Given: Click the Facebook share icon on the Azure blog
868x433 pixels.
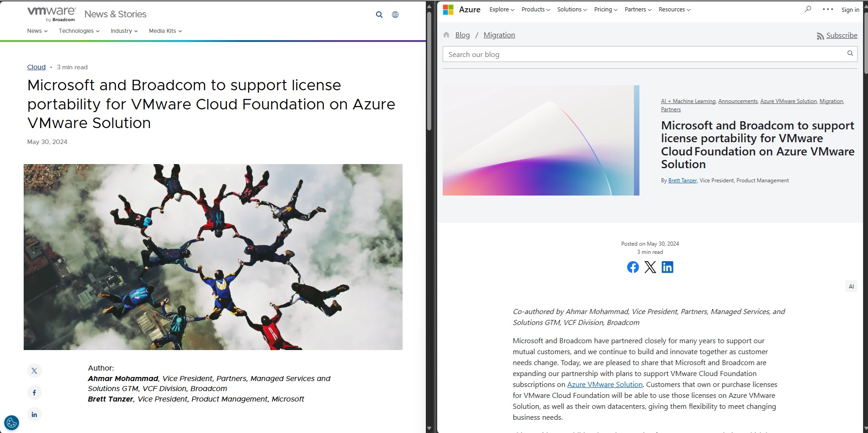Looking at the screenshot, I should pos(633,267).
